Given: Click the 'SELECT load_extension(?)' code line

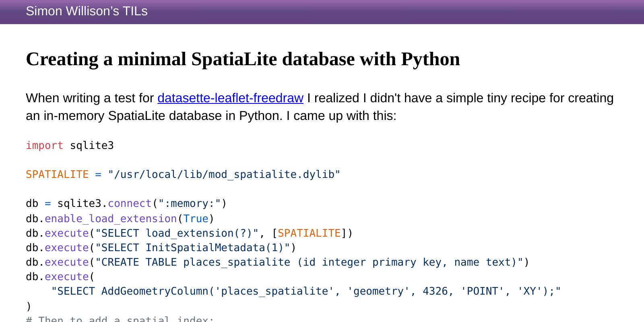Looking at the screenshot, I should 189,233.
